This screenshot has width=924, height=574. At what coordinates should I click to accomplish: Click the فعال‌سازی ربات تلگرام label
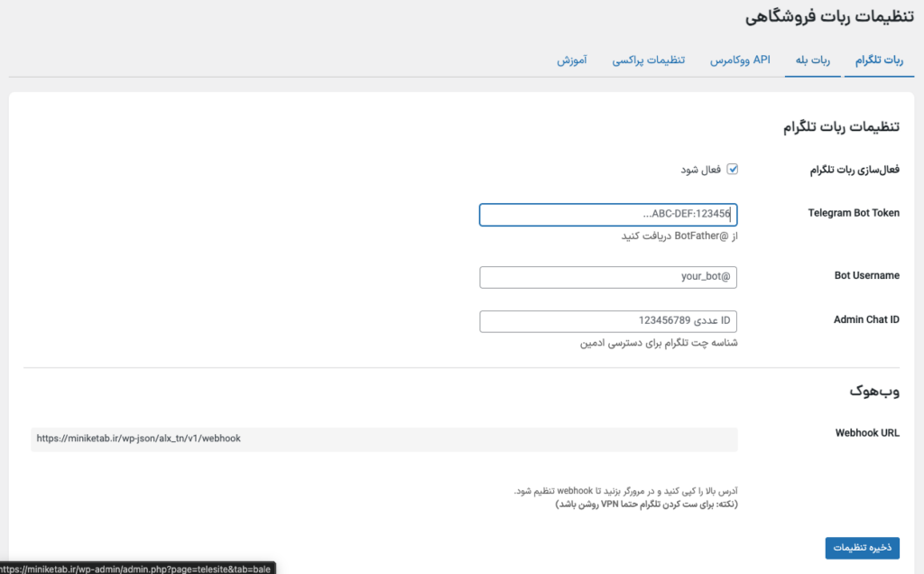tap(853, 169)
